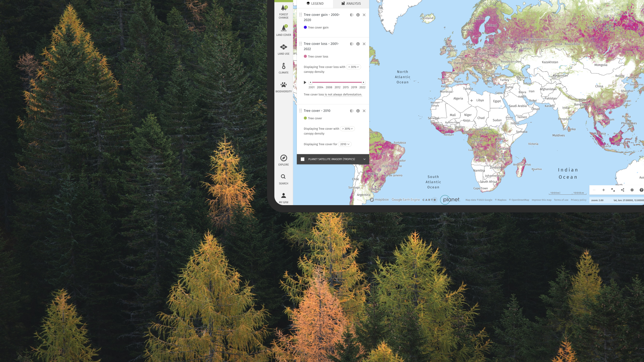Image resolution: width=644 pixels, height=362 pixels.
Task: Open the Forest Change sidebar panel
Action: [x=283, y=10]
